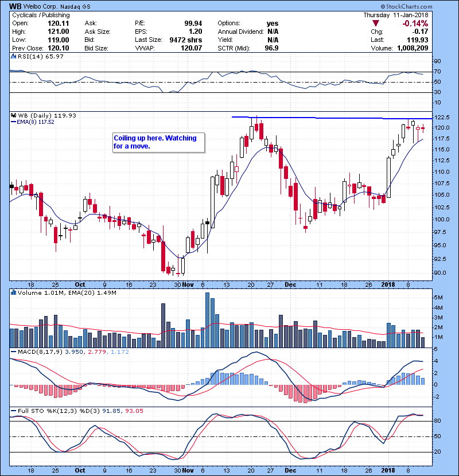The image size is (459, 476).
Task: Click the RSI(14) 65.97 label
Action: tap(41, 56)
